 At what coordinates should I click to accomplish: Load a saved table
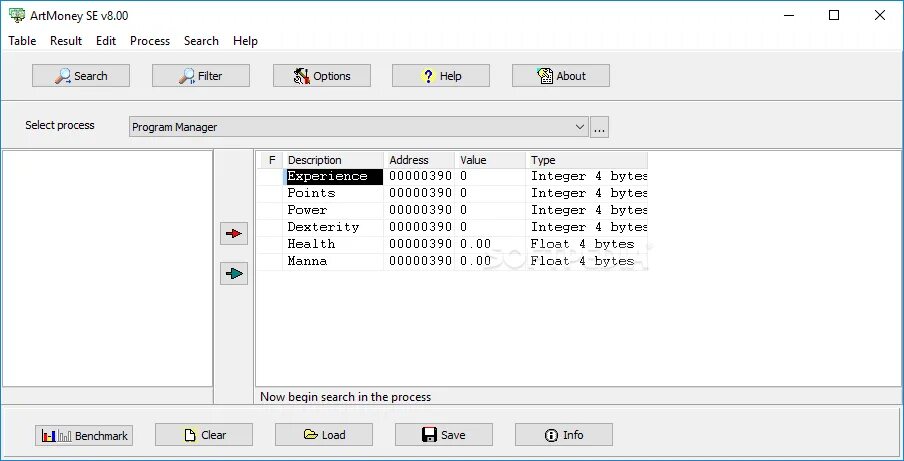(324, 435)
